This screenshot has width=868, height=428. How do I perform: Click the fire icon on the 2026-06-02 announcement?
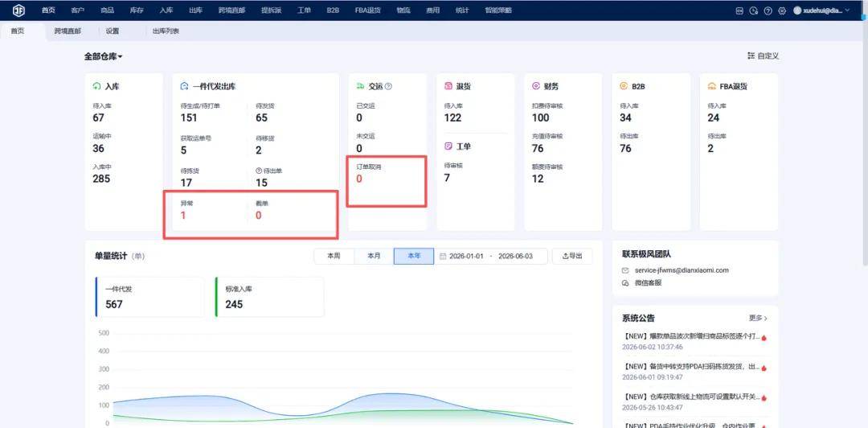click(x=764, y=338)
